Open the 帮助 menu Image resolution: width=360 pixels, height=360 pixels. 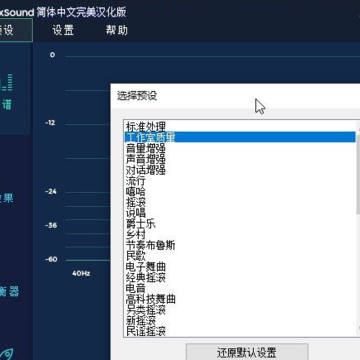(x=117, y=30)
